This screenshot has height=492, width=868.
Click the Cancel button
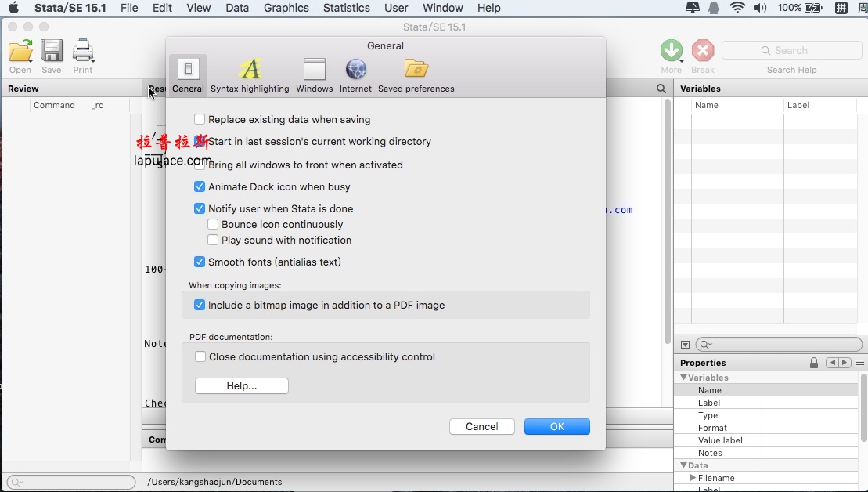[481, 427]
